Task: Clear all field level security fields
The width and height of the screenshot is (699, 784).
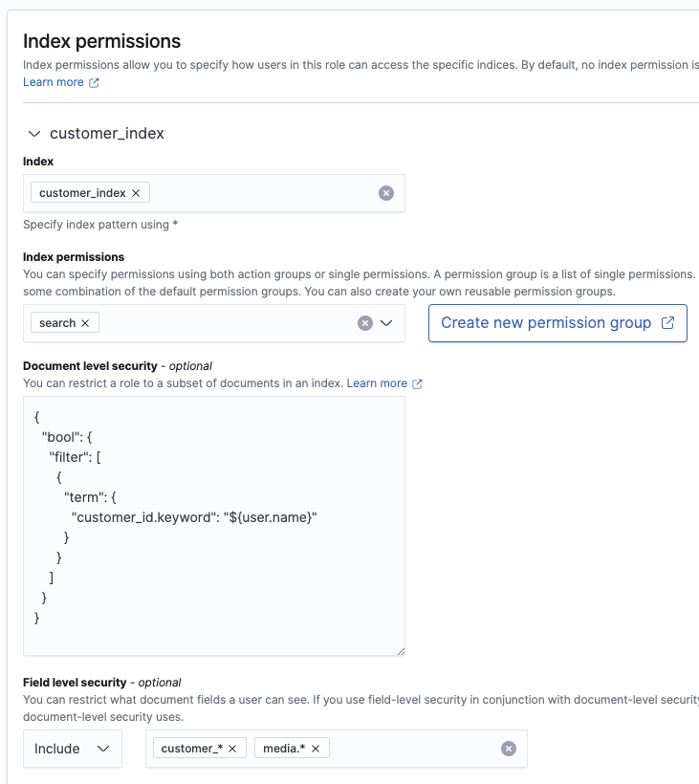Action: click(509, 749)
